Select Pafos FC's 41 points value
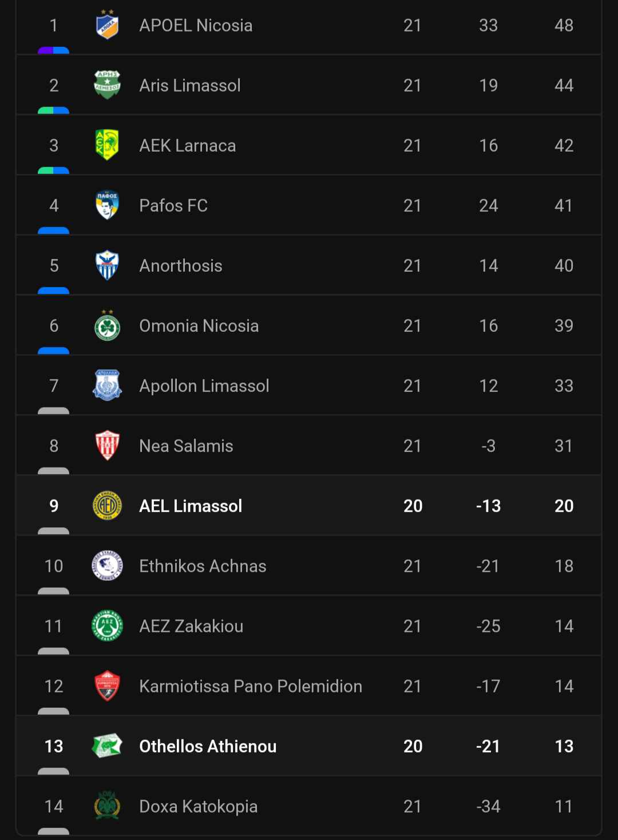 click(564, 205)
